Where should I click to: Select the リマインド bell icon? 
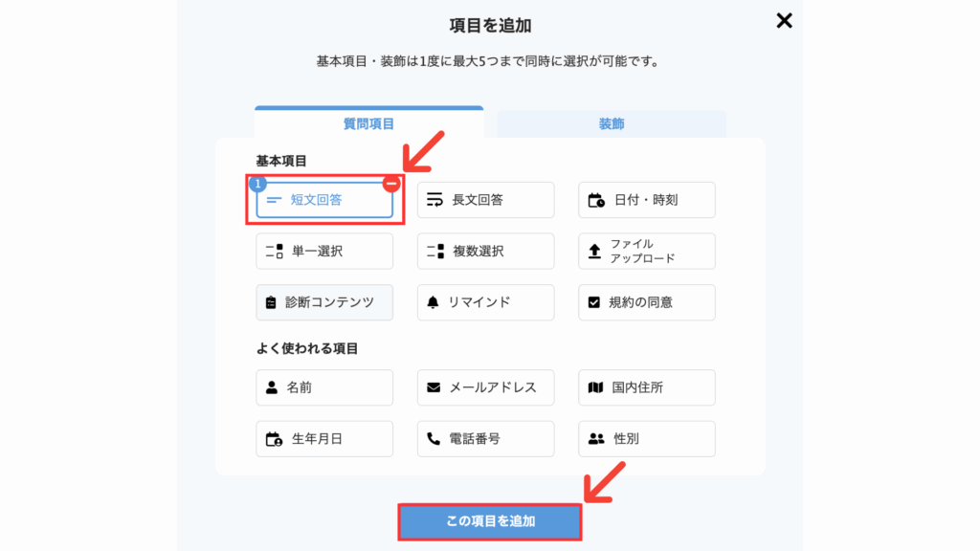433,302
